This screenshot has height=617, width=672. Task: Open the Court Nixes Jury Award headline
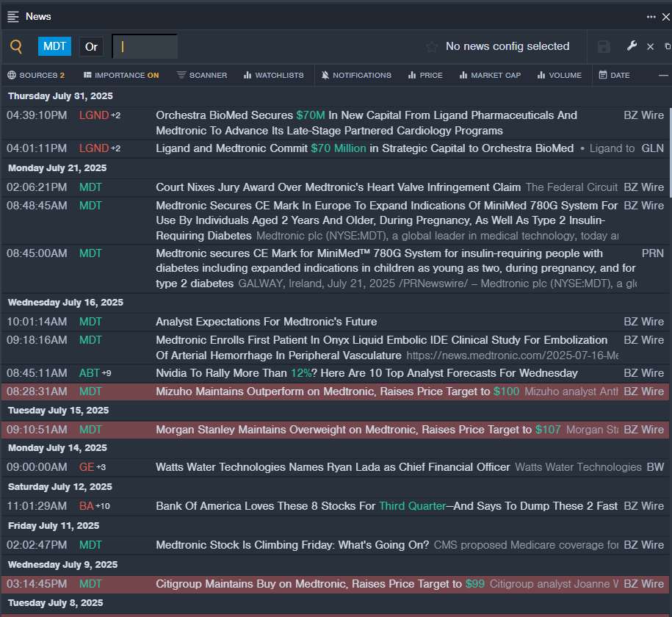pos(338,187)
